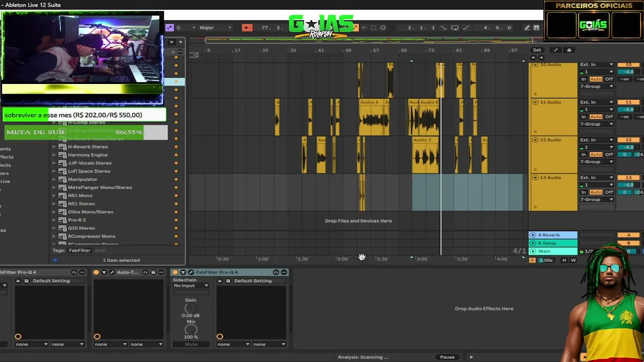Select the B Delay return track
The width and height of the screenshot is (644, 362).
click(x=553, y=243)
